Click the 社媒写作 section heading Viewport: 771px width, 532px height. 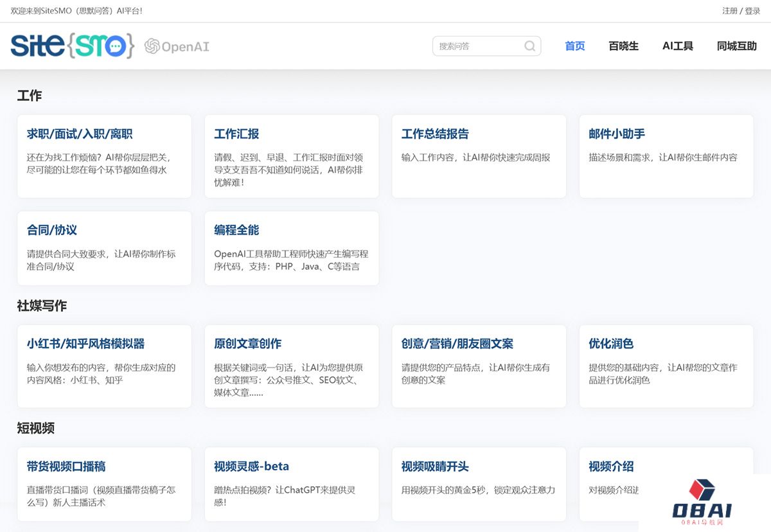(x=42, y=306)
